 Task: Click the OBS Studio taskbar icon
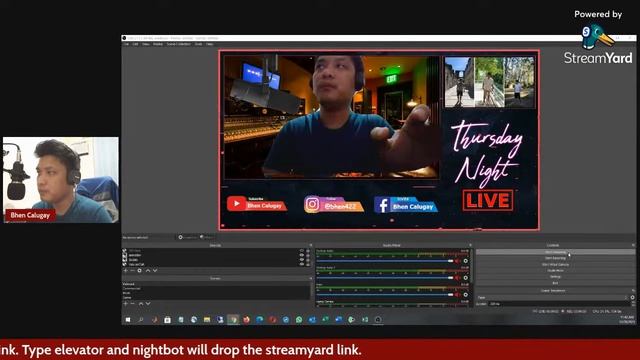coord(378,320)
